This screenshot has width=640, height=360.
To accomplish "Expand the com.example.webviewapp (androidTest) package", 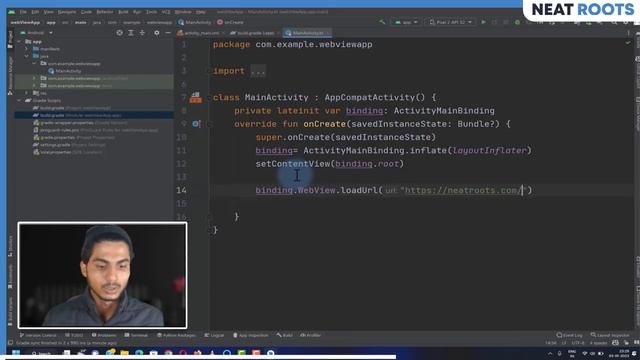I will tap(35, 78).
